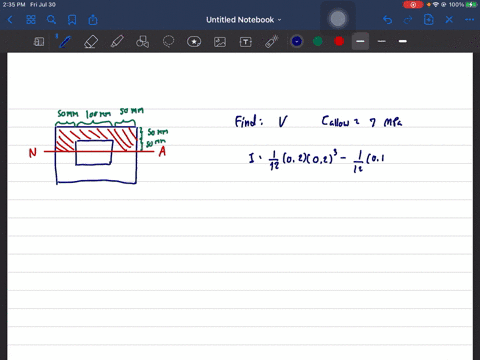480x360 pixels.
Task: Select the thin stroke width preset
Action: pyautogui.click(x=382, y=41)
